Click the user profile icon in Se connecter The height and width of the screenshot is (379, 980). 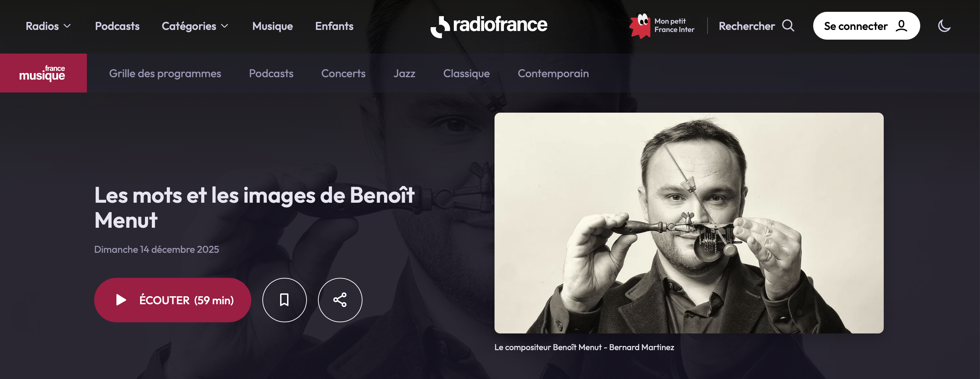click(901, 26)
